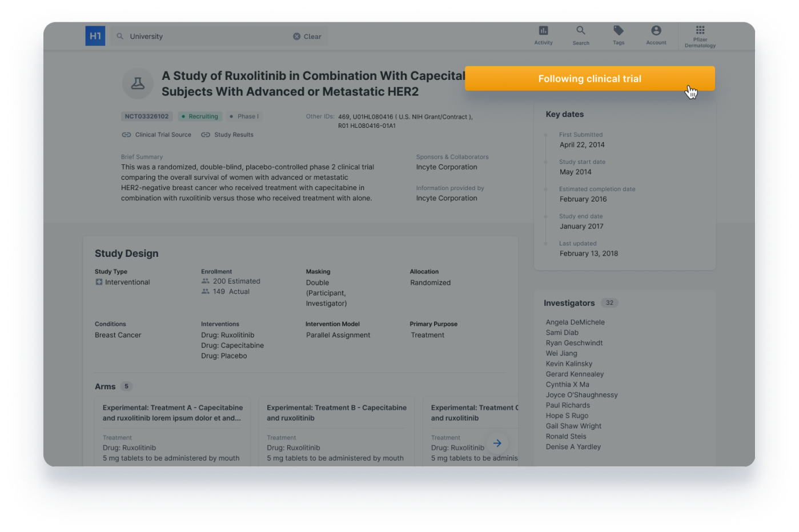Click the 200 Estimated enrollment icon
This screenshot has width=799, height=532.
click(205, 281)
